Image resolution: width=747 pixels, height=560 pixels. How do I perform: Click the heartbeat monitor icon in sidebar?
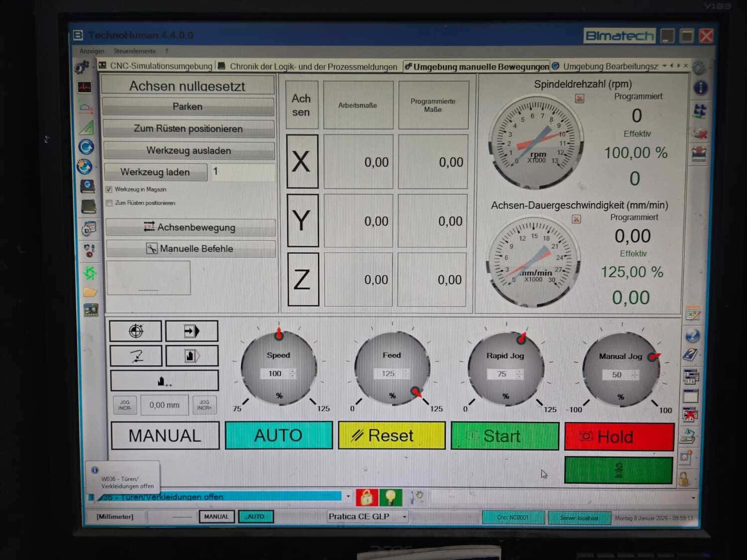(85, 87)
